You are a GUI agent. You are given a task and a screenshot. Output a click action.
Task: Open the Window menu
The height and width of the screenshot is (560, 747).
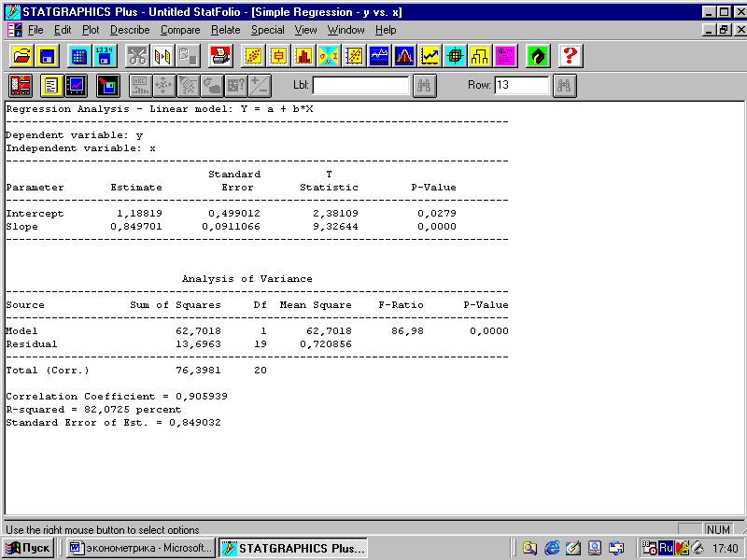click(345, 30)
